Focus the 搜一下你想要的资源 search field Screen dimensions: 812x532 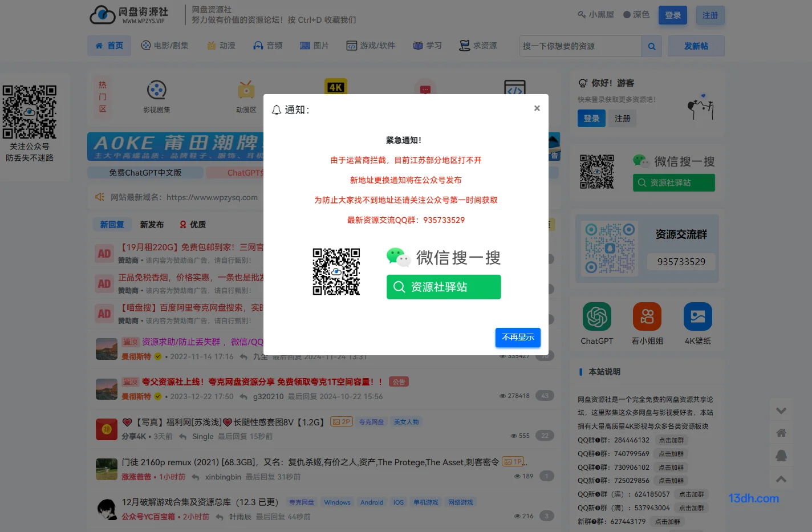click(x=580, y=46)
